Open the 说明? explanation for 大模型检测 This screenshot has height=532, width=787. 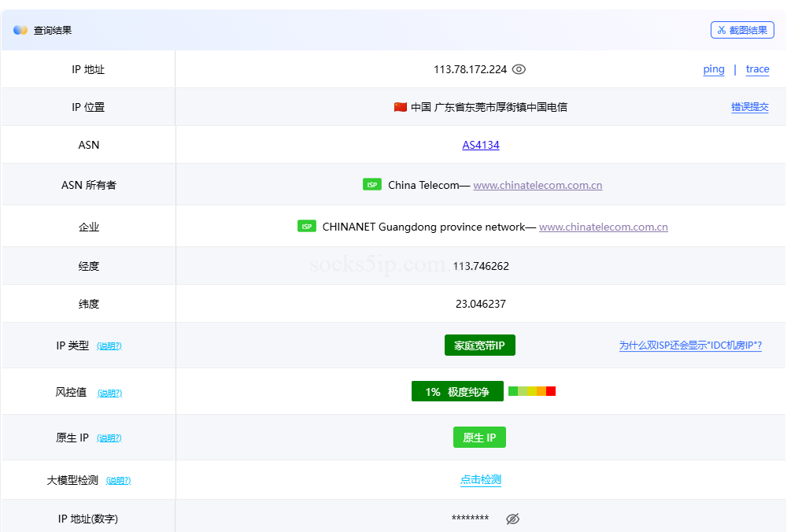[x=118, y=480]
